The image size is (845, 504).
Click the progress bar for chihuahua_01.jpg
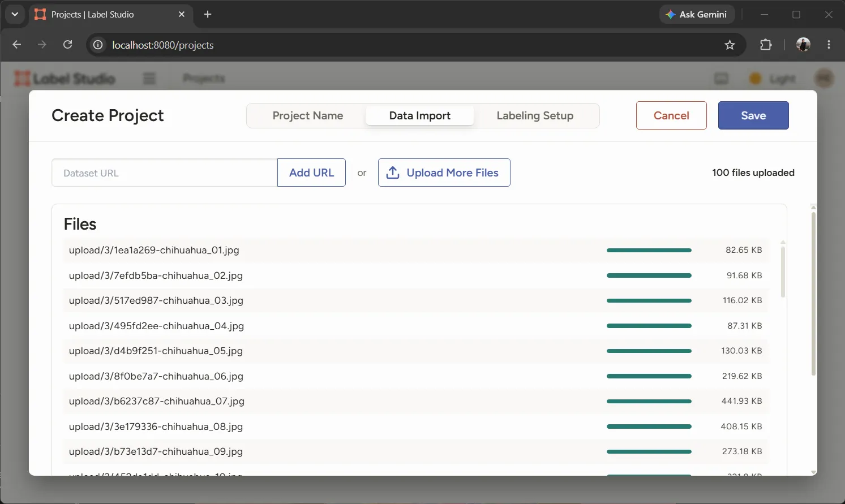point(649,250)
